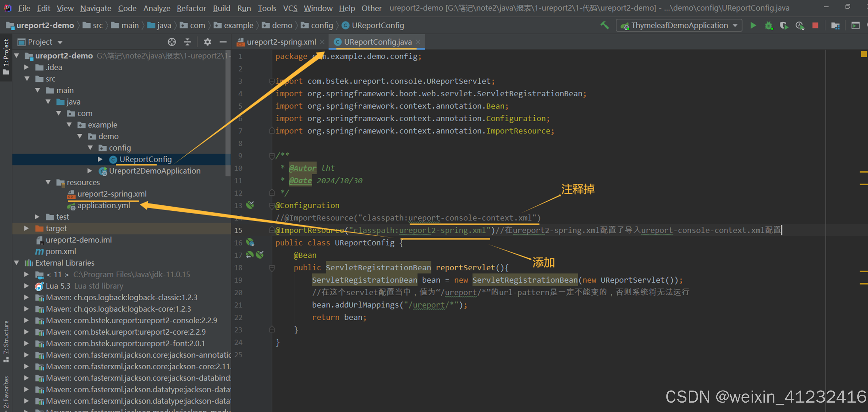This screenshot has width=868, height=412.
Task: Click the config breadcrumb
Action: coord(322,26)
